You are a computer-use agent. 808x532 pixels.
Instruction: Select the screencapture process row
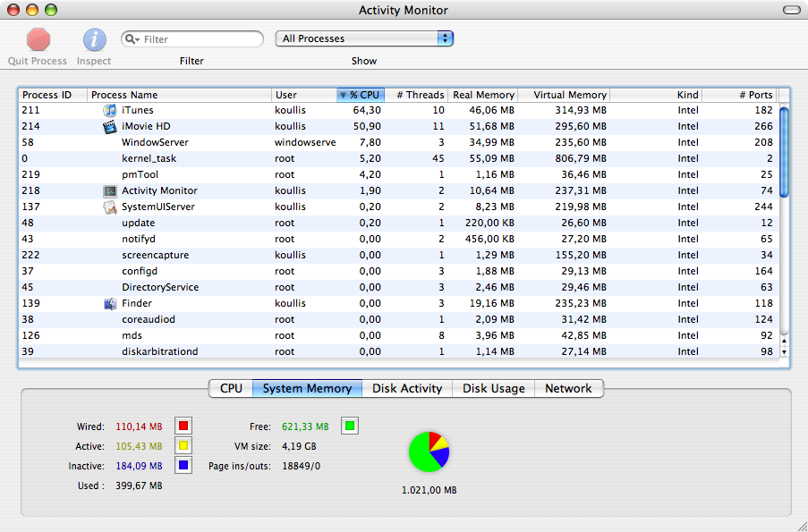398,255
